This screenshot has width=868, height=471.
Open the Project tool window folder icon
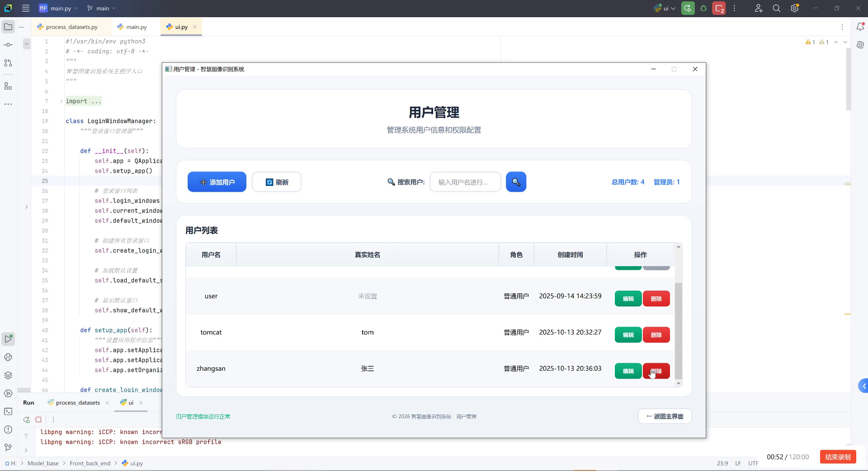click(x=8, y=27)
